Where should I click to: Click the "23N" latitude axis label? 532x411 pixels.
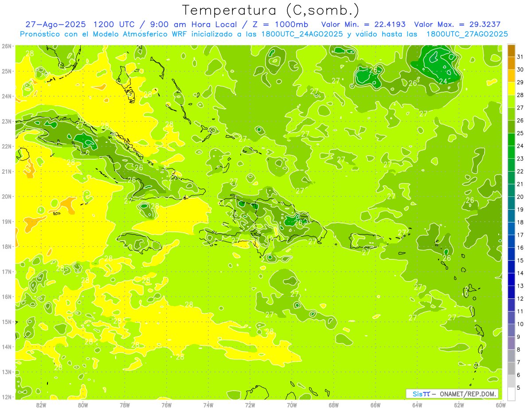[x=7, y=121]
